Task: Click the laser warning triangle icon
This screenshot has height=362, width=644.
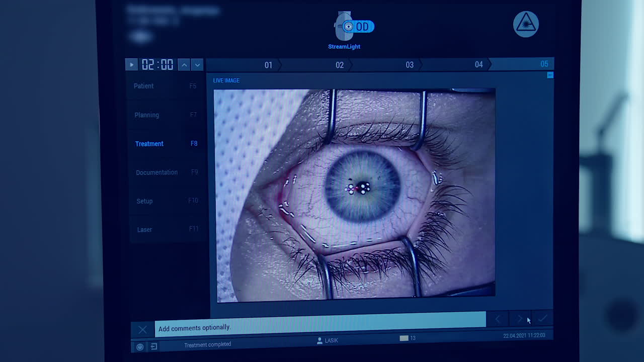Action: click(525, 24)
